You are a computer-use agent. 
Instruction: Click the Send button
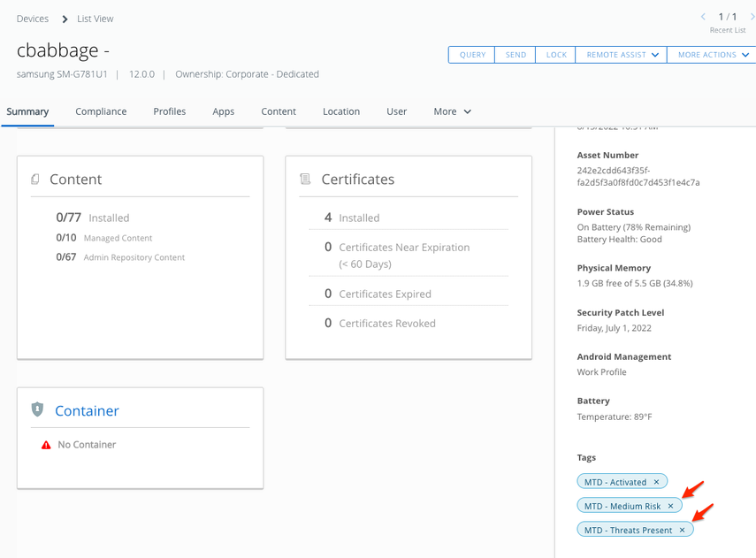515,55
